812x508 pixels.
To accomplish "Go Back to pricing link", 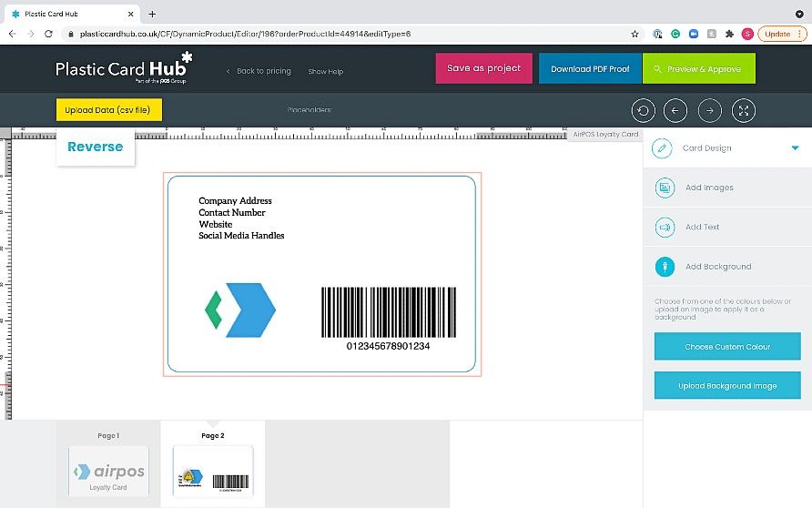I will (259, 71).
